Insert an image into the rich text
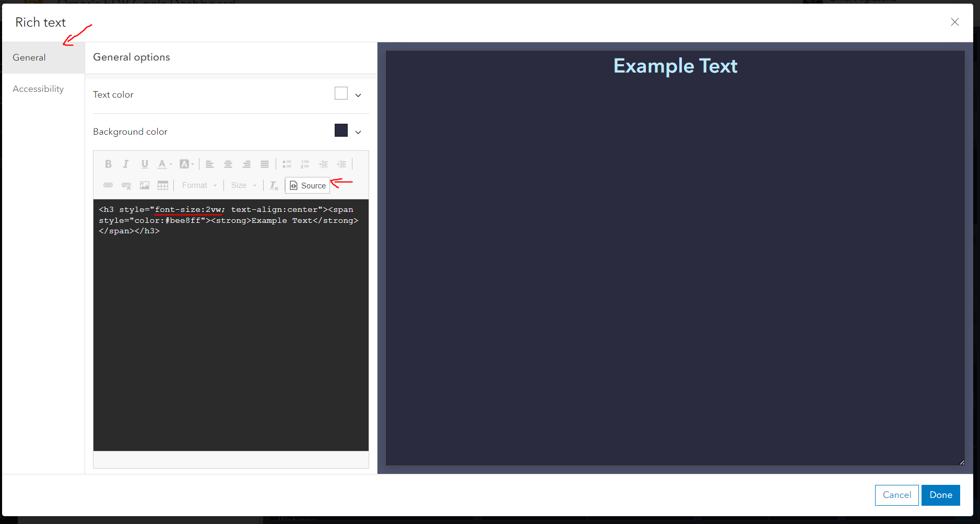 click(145, 185)
